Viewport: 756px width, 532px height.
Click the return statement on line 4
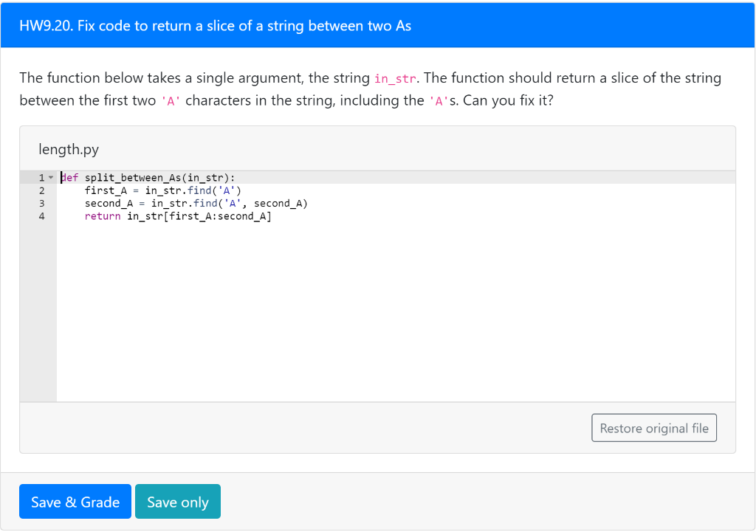pos(102,215)
